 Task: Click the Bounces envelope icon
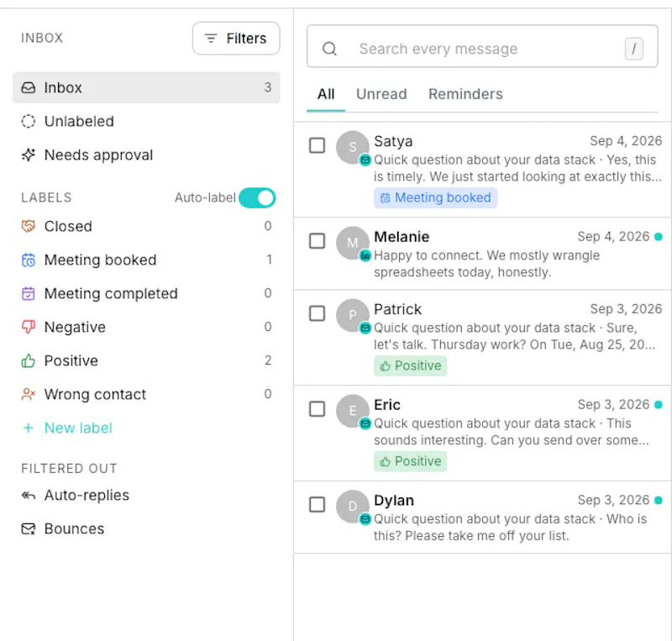(29, 528)
